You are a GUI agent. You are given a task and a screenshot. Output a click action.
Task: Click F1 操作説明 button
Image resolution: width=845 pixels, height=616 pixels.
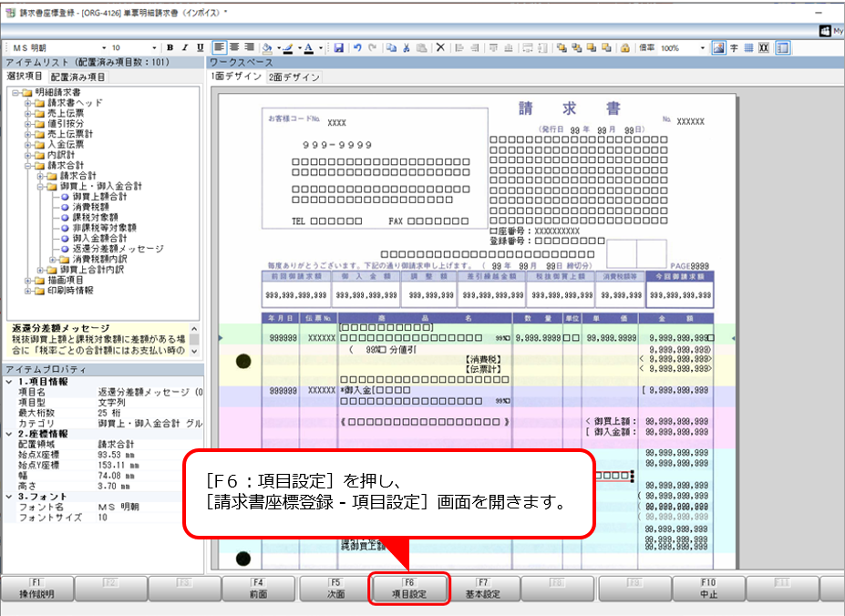click(x=37, y=589)
